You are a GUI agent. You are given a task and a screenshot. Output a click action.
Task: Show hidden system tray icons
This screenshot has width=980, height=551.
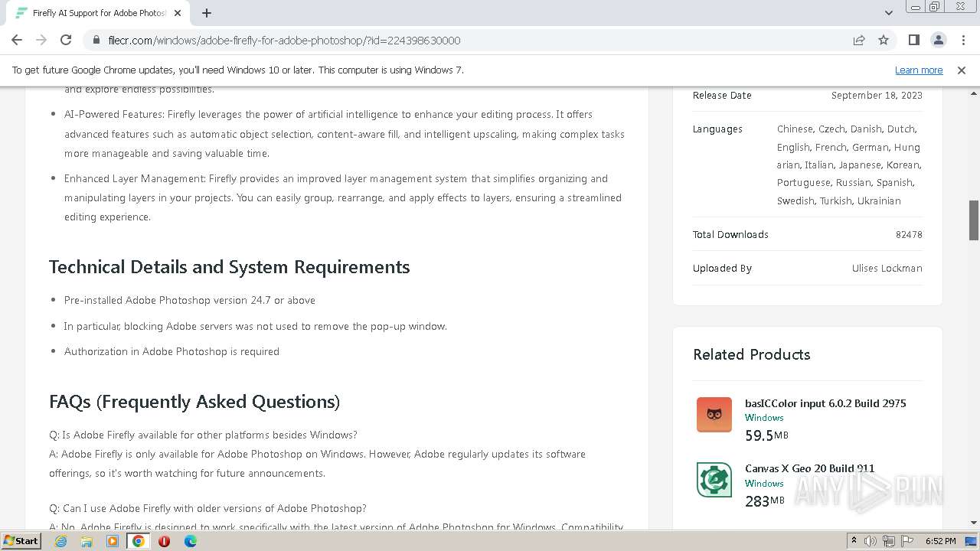click(x=854, y=541)
